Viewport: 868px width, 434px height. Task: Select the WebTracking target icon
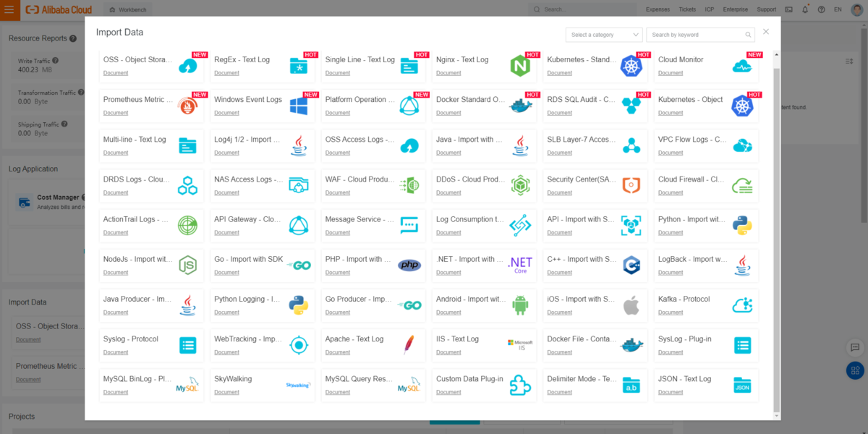pos(299,344)
